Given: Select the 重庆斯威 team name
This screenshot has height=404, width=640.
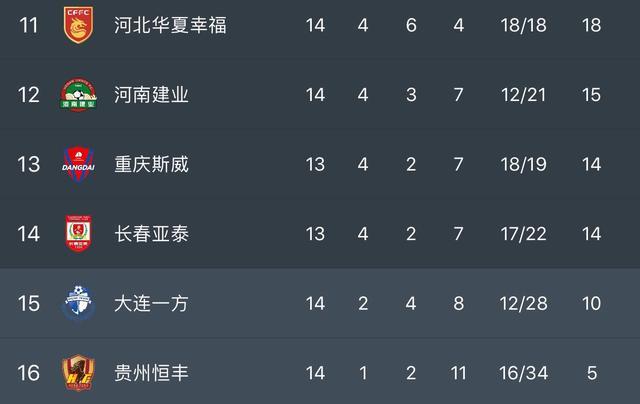Looking at the screenshot, I should (x=151, y=164).
